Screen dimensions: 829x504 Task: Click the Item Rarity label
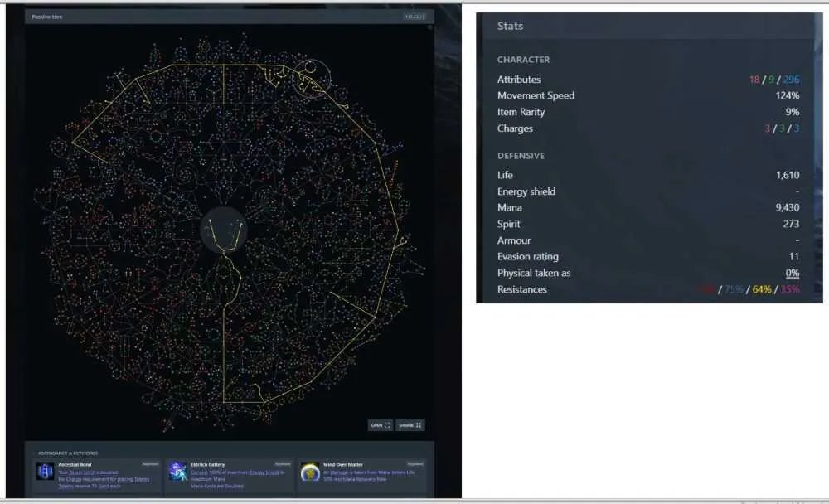(x=521, y=112)
